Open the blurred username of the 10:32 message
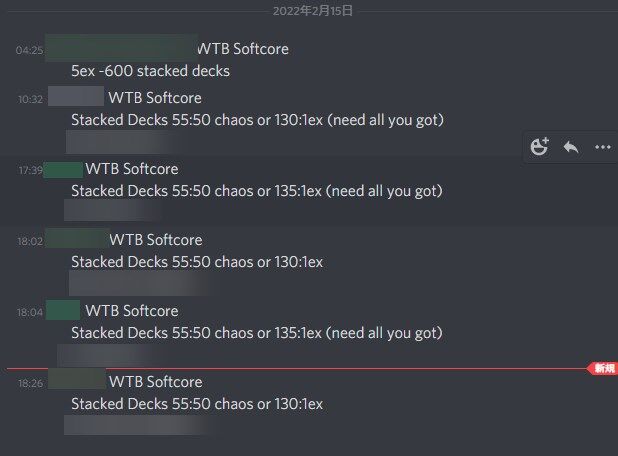Image resolution: width=618 pixels, height=456 pixels. (x=76, y=97)
